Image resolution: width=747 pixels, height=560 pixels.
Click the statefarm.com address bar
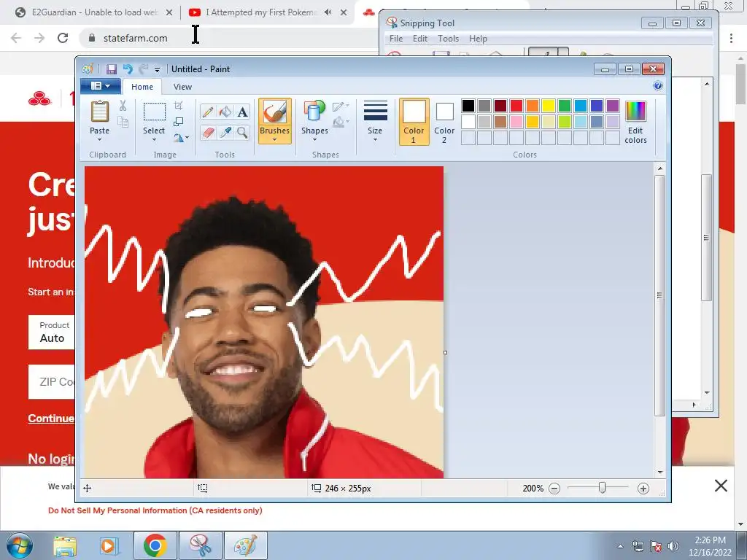point(228,38)
